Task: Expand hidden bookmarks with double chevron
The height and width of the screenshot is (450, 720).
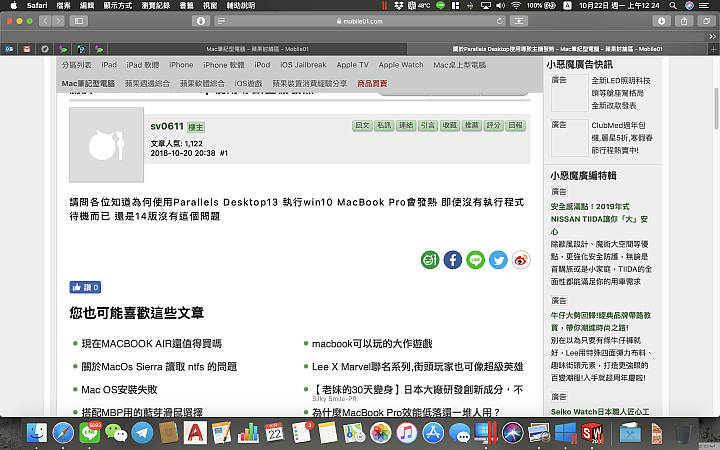Action: pyautogui.click(x=712, y=37)
